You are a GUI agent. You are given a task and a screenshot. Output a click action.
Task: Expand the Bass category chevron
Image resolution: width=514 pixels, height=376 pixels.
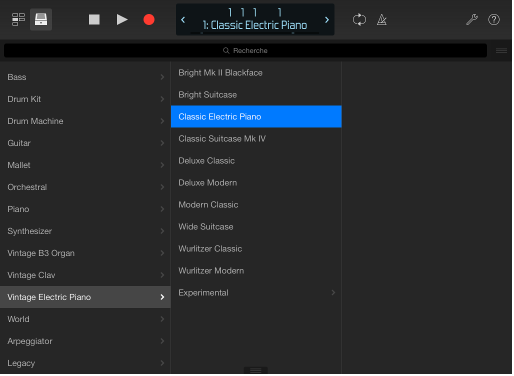(x=162, y=77)
